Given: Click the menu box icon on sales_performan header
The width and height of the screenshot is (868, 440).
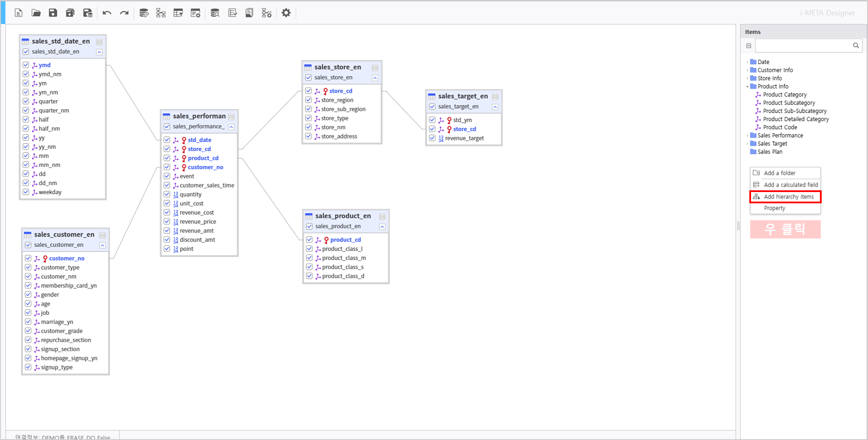Looking at the screenshot, I should 231,117.
